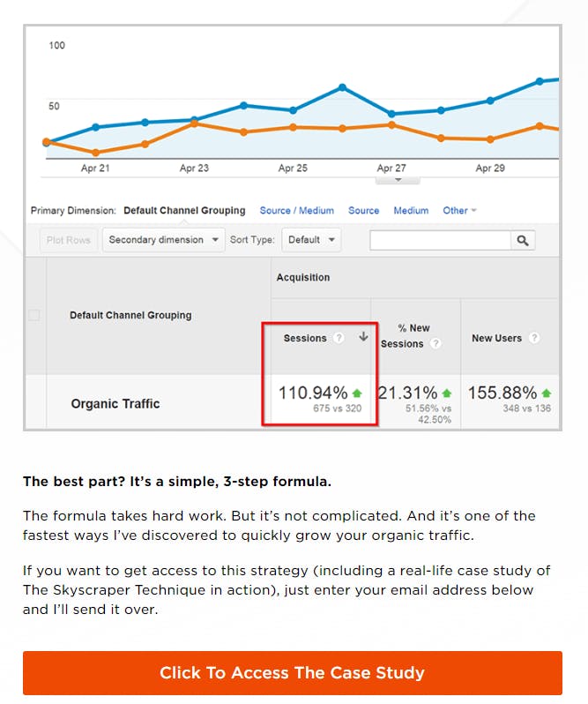The height and width of the screenshot is (704, 588).
Task: Click the New Users column header
Action: click(496, 338)
